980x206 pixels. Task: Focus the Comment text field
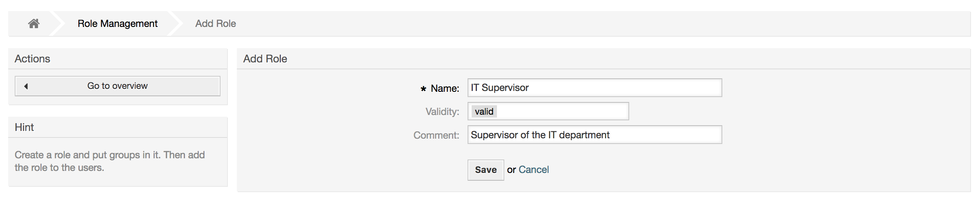tap(594, 135)
